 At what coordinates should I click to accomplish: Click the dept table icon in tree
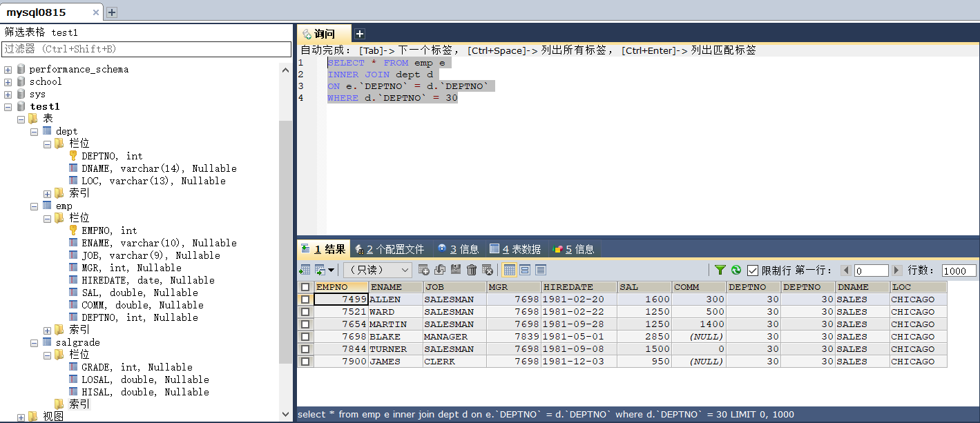tap(47, 131)
